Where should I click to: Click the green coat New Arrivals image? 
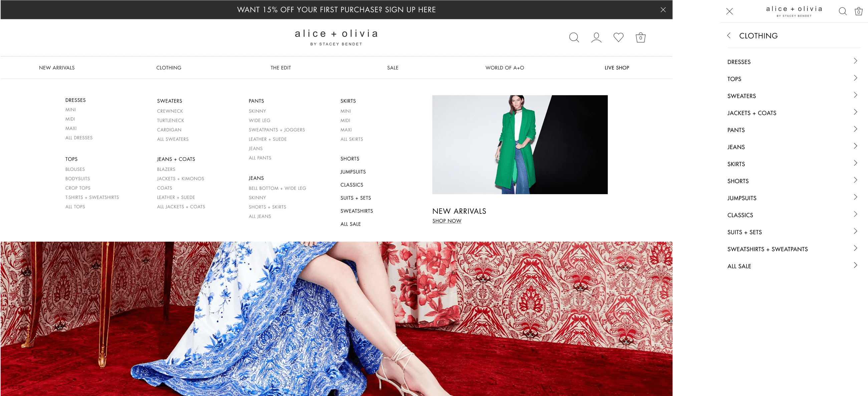click(520, 144)
